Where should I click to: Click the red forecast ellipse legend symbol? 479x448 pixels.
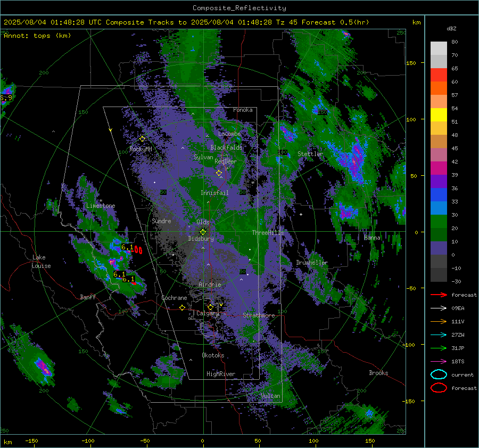pos(439,388)
